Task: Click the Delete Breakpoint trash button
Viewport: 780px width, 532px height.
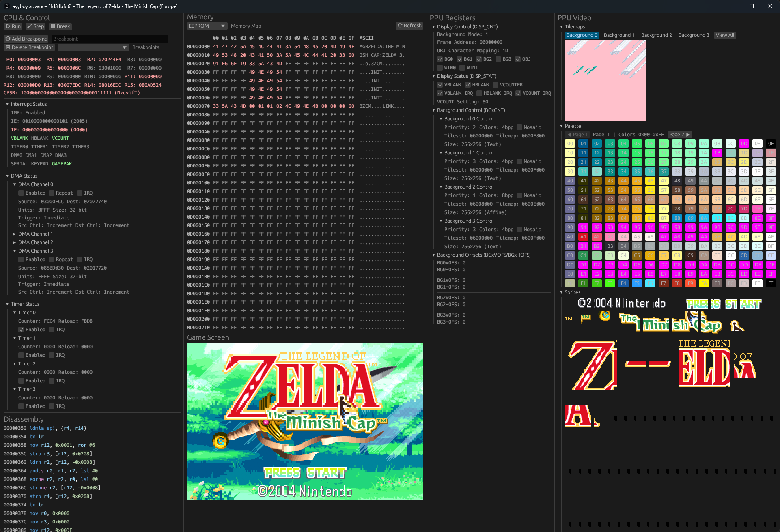Action: point(29,47)
